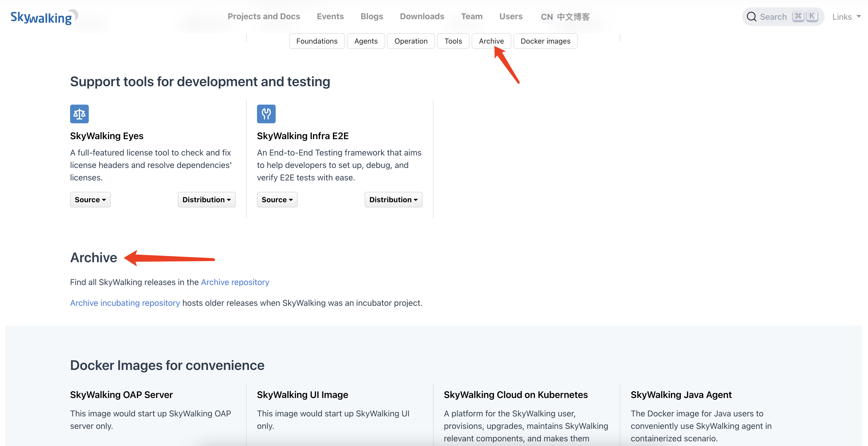
Task: Expand the Links dropdown
Action: coord(846,17)
